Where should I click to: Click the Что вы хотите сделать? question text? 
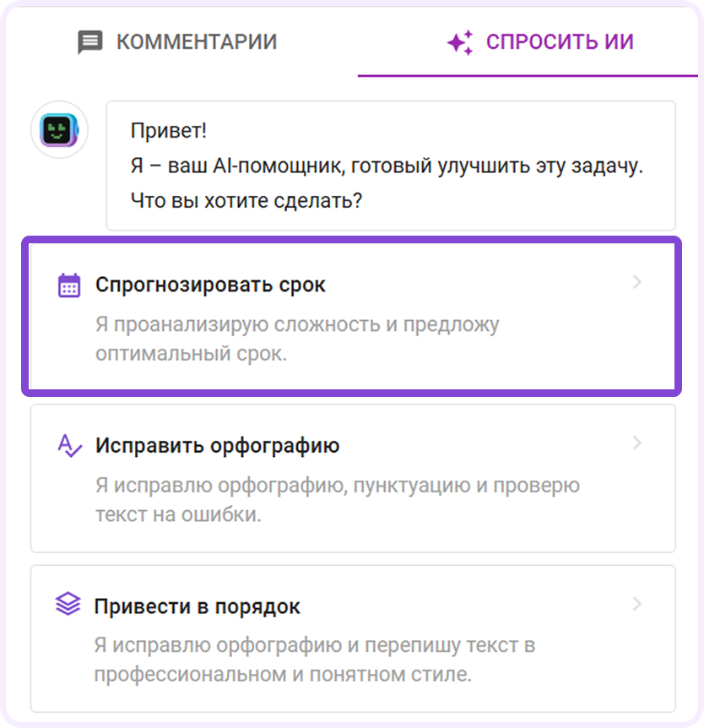246,202
